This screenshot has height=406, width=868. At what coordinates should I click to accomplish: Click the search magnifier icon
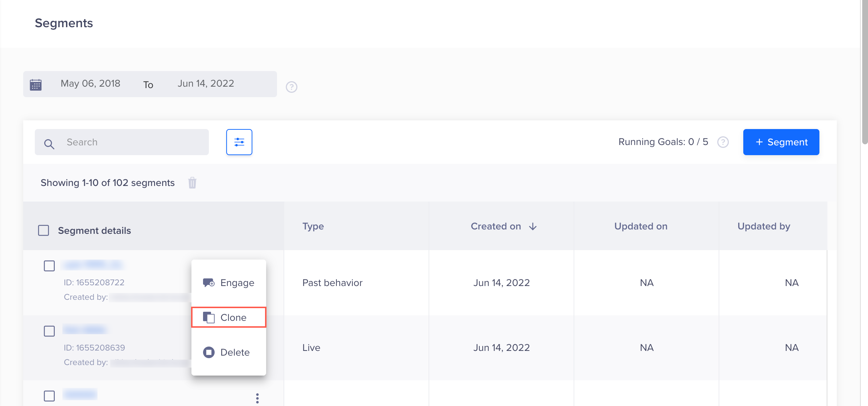pyautogui.click(x=49, y=144)
